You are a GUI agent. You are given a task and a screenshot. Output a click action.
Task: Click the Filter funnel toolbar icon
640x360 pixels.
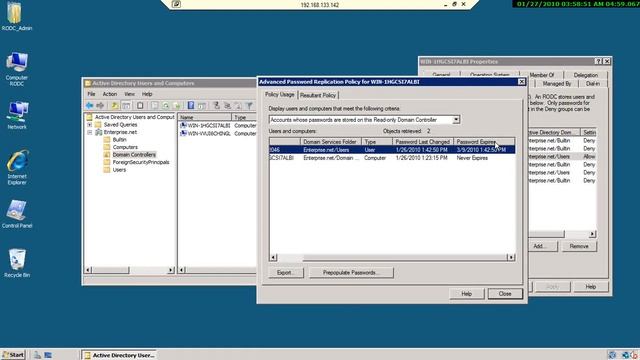[249, 106]
